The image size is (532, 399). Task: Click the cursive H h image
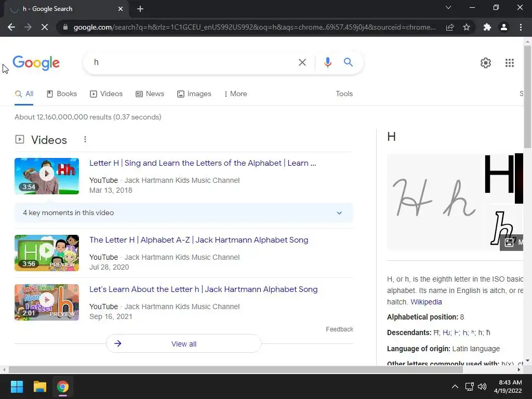[435, 202]
